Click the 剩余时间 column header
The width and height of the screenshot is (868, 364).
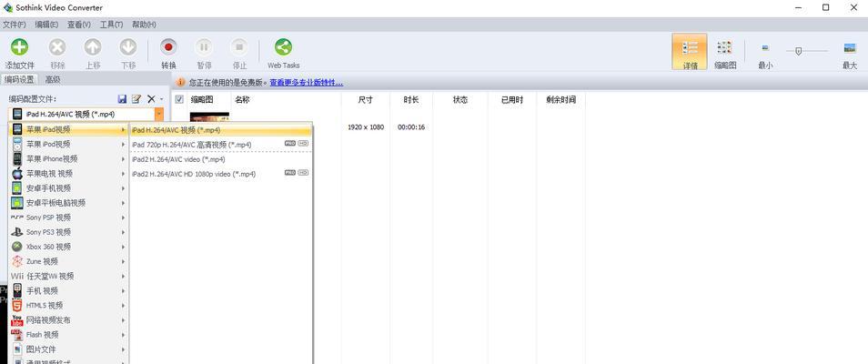point(560,100)
